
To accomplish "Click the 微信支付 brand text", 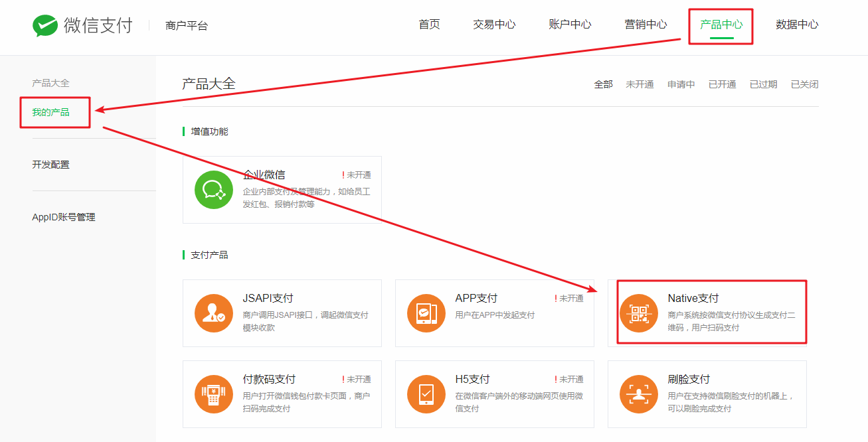I will [x=98, y=25].
